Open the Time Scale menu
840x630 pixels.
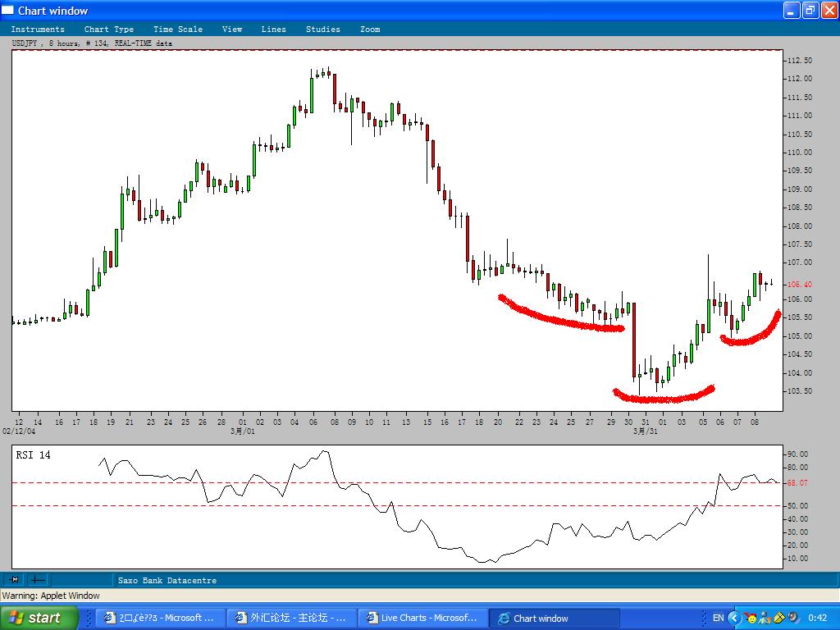(178, 30)
